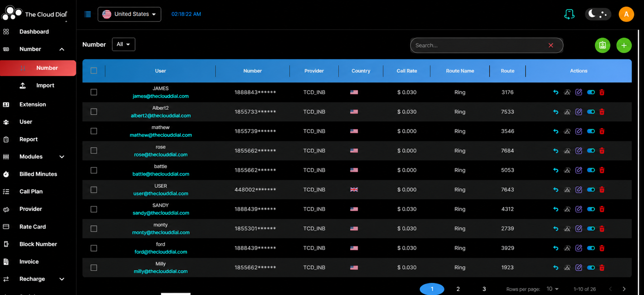Click the green add number plus button
Image resolution: width=644 pixels, height=295 pixels.
pyautogui.click(x=624, y=45)
